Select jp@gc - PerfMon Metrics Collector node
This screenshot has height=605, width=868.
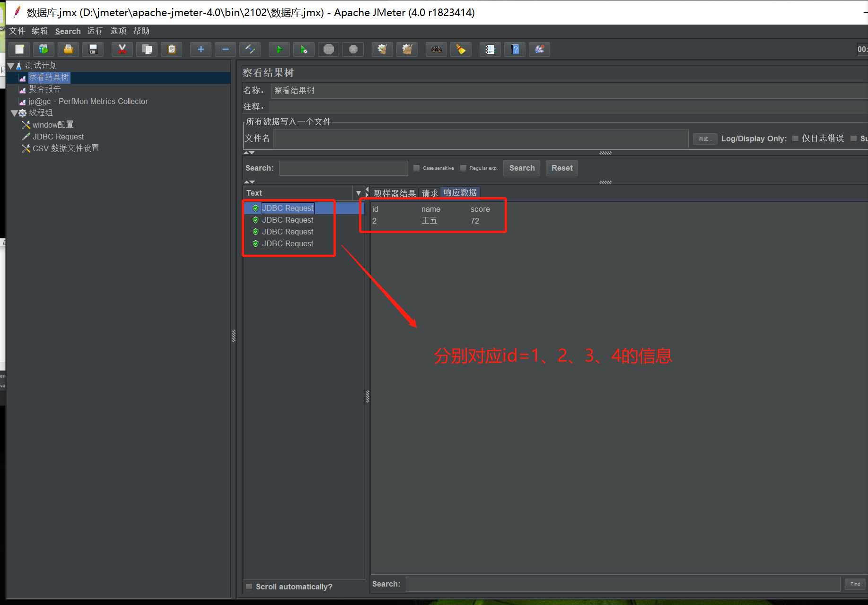(x=88, y=101)
